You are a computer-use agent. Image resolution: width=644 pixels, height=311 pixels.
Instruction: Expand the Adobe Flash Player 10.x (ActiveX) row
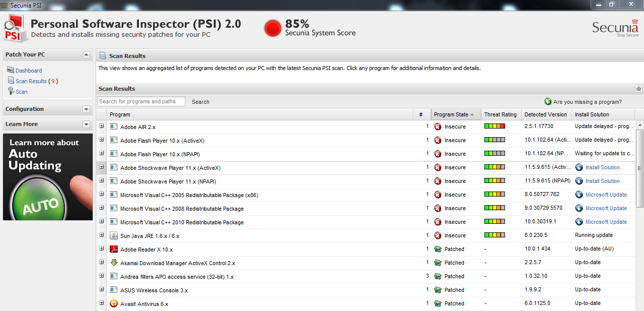click(x=101, y=140)
